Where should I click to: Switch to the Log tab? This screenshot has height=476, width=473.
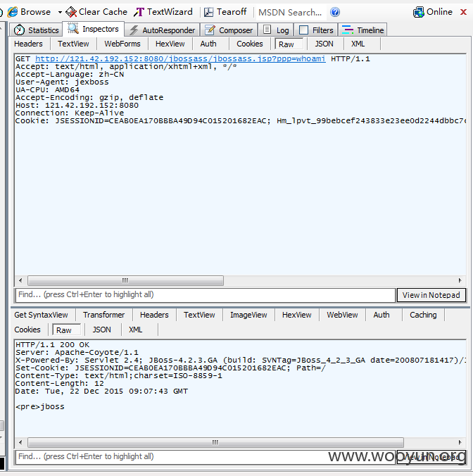tap(276, 30)
